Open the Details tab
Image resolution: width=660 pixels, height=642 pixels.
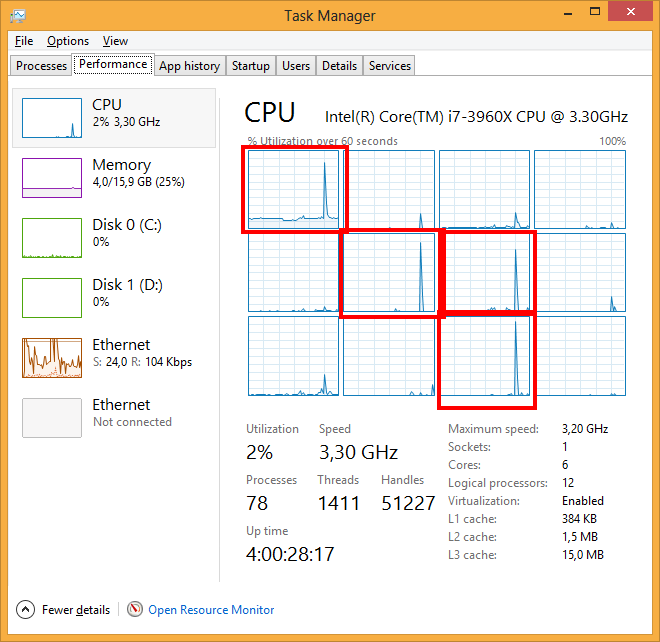[339, 66]
